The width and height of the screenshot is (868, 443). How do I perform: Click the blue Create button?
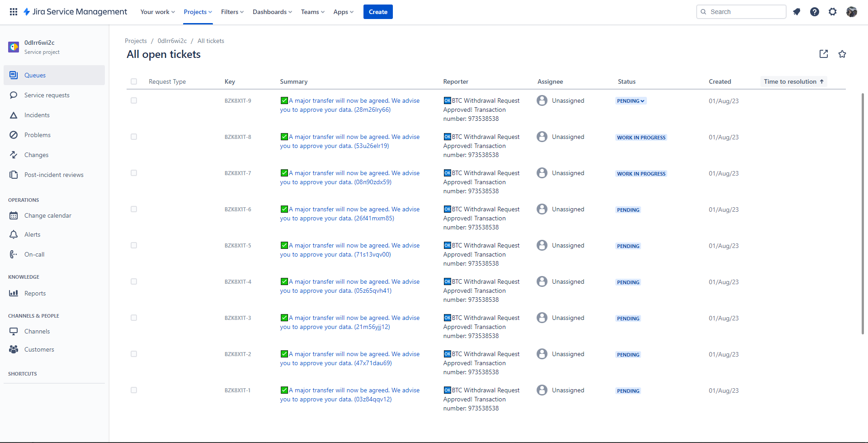point(378,12)
